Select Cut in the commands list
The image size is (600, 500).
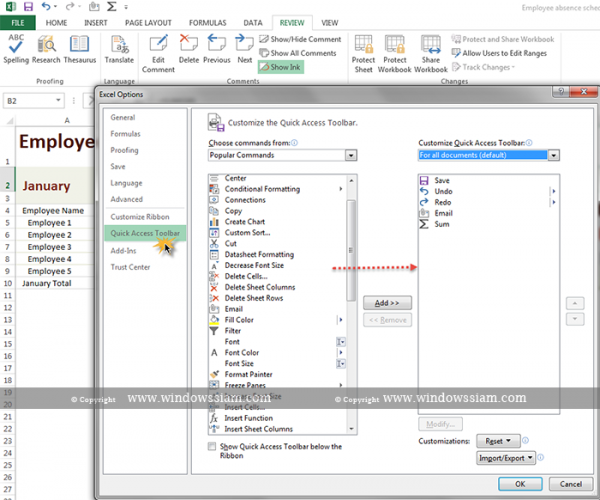click(277, 244)
